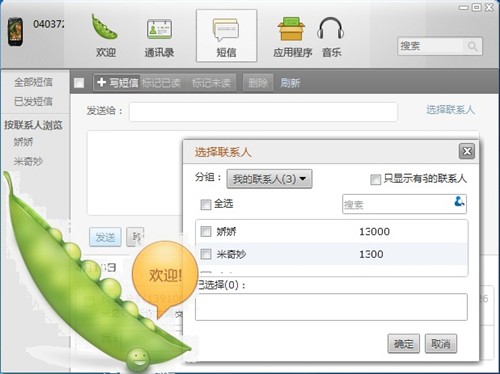
Task: Switch to the 短信 messages tab
Action: pyautogui.click(x=226, y=36)
